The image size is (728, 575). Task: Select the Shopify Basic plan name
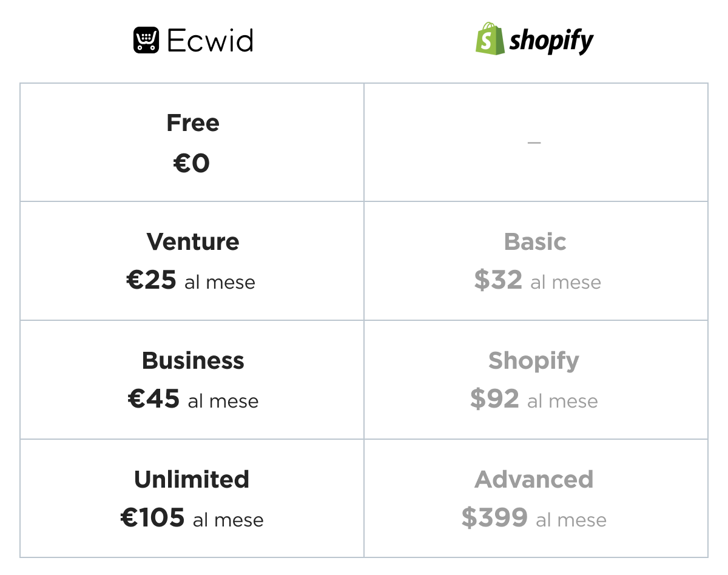535,242
